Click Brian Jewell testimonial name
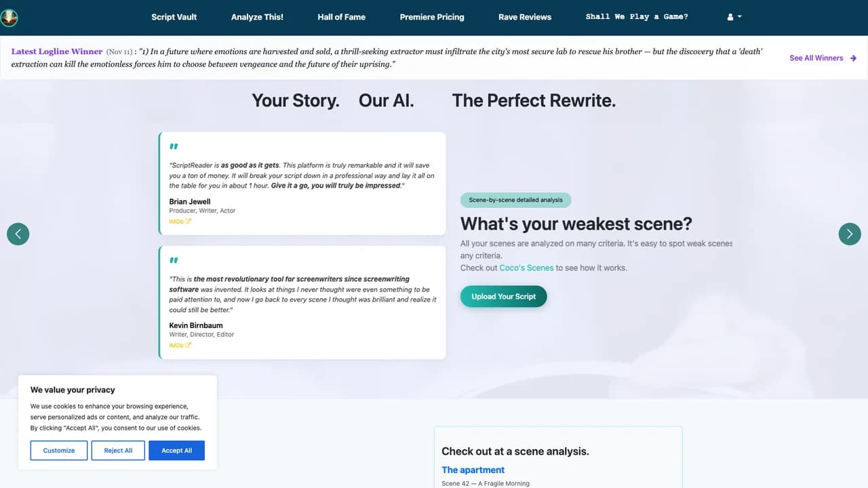The height and width of the screenshot is (488, 868). tap(190, 201)
